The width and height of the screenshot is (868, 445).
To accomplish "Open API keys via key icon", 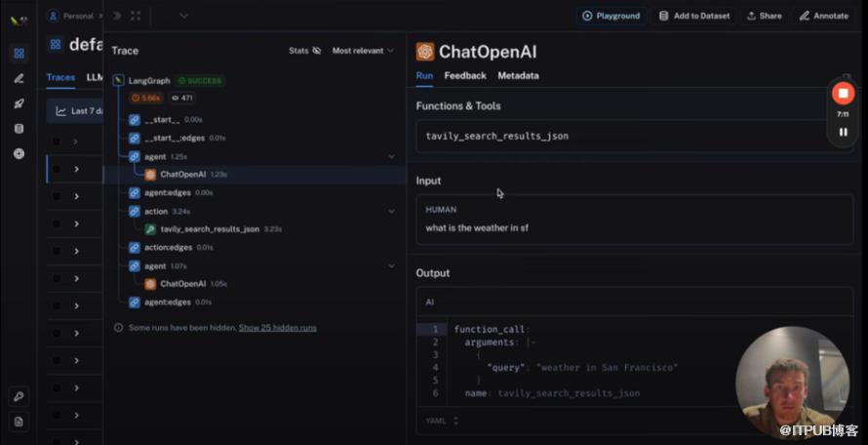I will point(19,396).
